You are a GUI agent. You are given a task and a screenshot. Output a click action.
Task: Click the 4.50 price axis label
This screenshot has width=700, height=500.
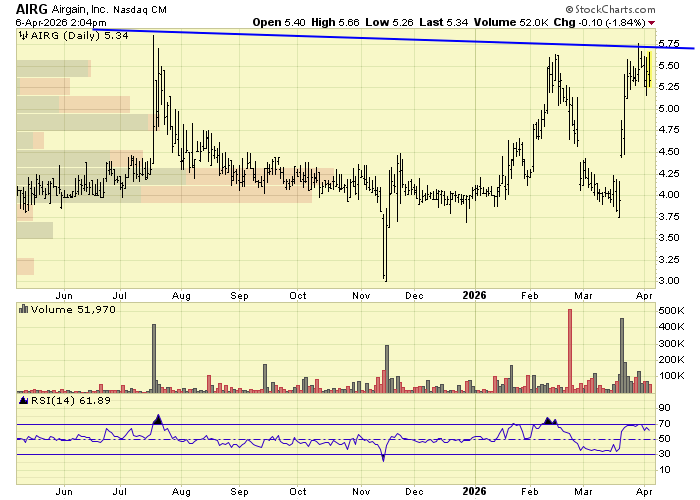coord(669,151)
